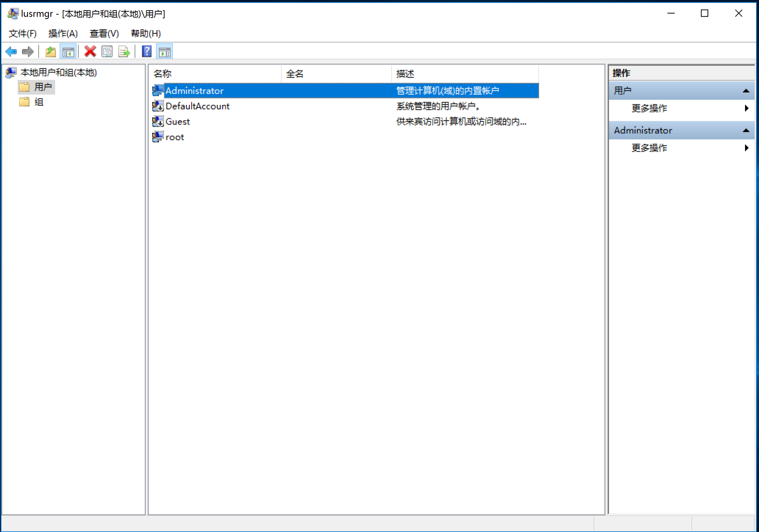Select the root user account
The image size is (759, 532).
174,137
